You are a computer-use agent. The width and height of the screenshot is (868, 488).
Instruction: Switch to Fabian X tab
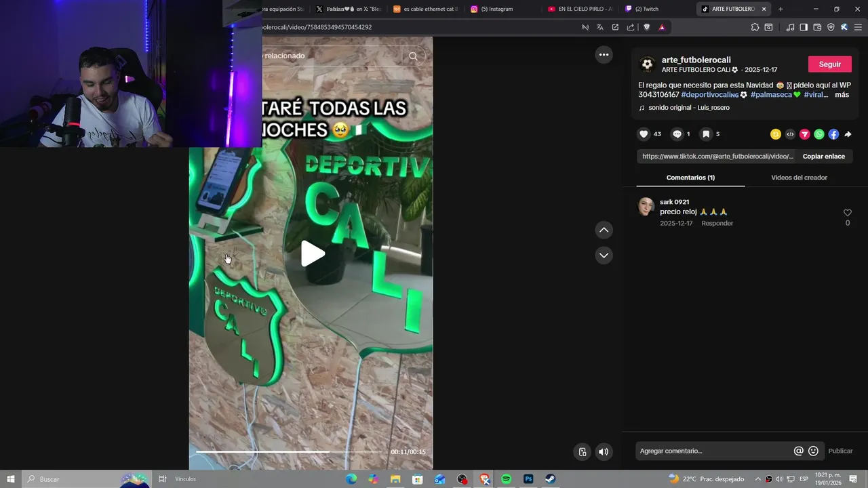coord(349,9)
